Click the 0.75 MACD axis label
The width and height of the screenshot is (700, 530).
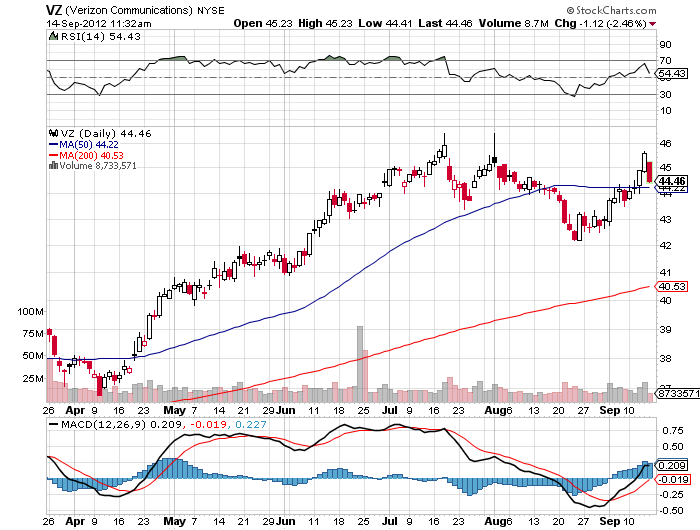click(673, 430)
